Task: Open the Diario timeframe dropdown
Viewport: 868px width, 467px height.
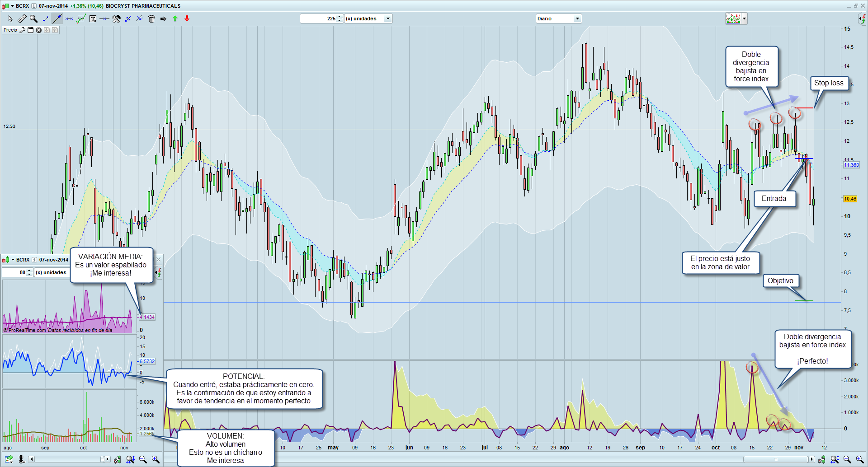Action: point(577,19)
